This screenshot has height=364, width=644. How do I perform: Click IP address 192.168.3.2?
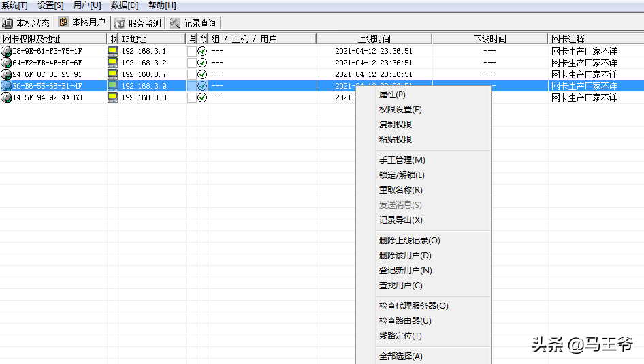(x=144, y=63)
